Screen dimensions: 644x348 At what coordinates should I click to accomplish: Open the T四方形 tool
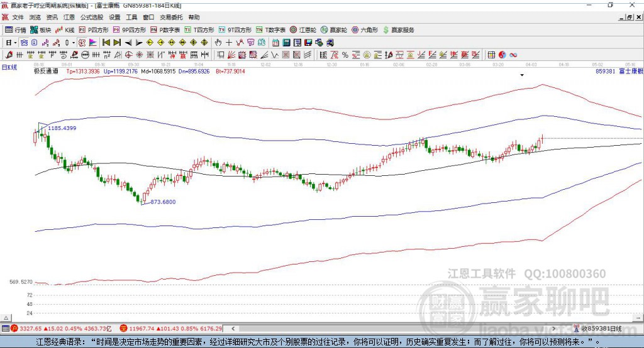tap(199, 30)
